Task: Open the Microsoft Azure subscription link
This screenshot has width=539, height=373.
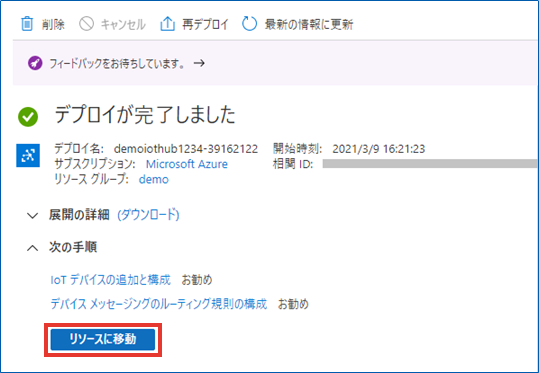Action: tap(187, 164)
